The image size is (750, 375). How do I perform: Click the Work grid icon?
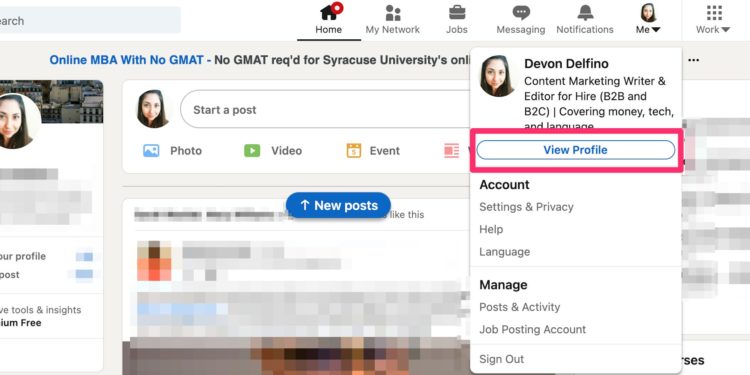714,13
